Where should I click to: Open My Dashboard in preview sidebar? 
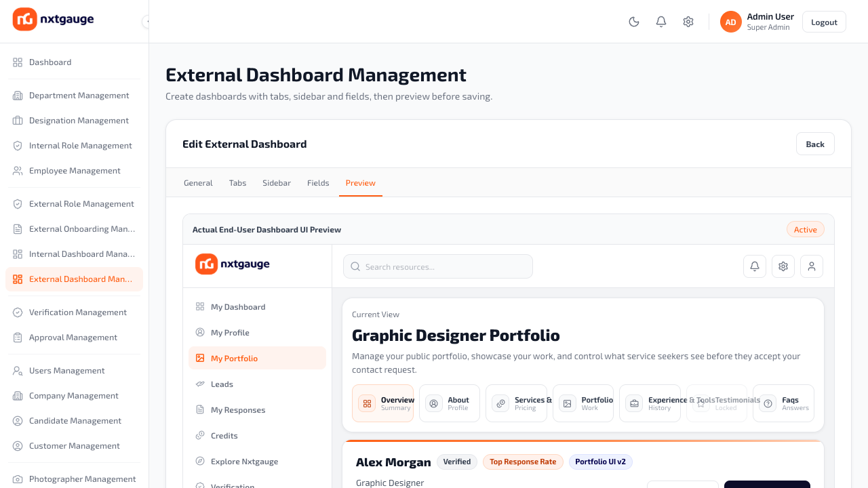point(257,307)
